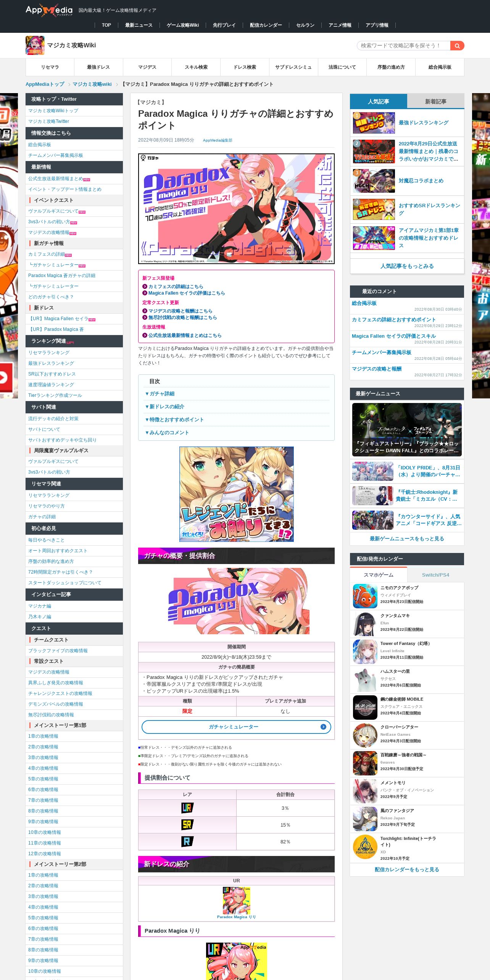Open 総合掲示板 wiki menu item

pyautogui.click(x=440, y=67)
